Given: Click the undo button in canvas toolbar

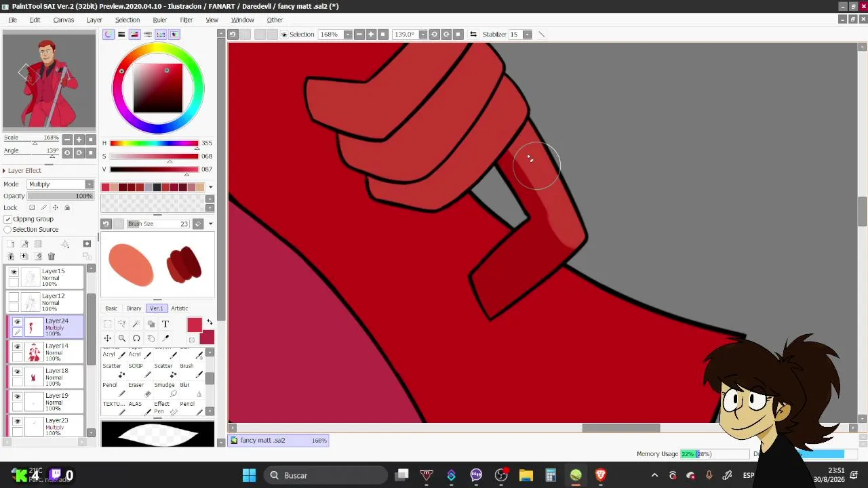Looking at the screenshot, I should [233, 35].
